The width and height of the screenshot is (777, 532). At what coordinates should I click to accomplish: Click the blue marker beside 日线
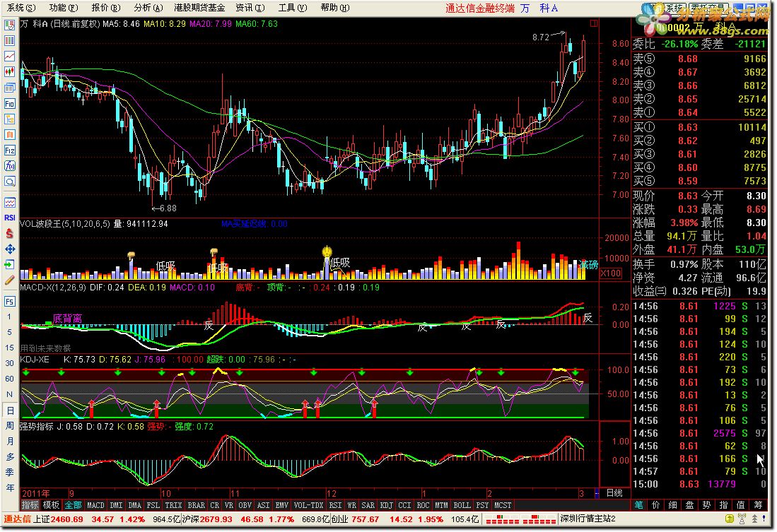click(x=597, y=493)
